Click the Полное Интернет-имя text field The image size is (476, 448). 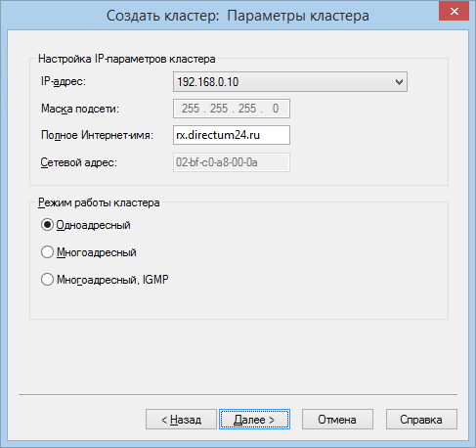point(232,135)
